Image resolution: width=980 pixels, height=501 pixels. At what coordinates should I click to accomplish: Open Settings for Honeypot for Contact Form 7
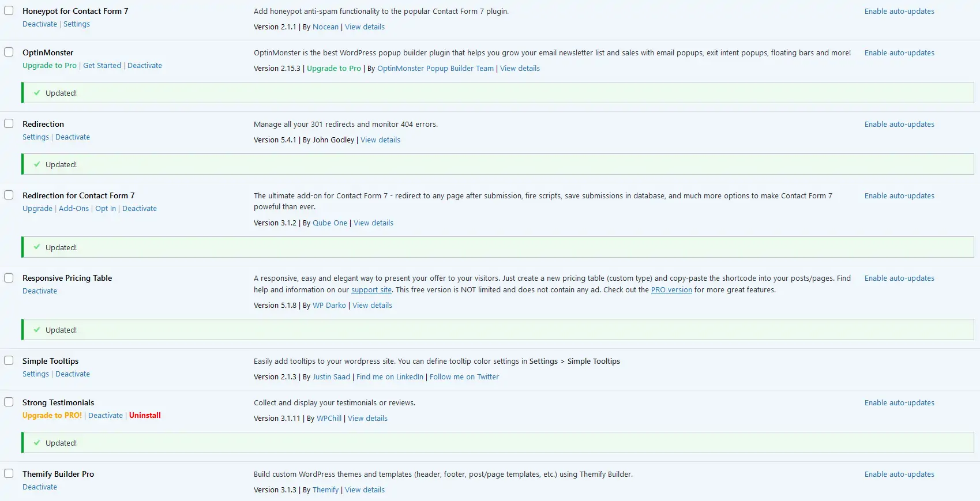[x=77, y=24]
